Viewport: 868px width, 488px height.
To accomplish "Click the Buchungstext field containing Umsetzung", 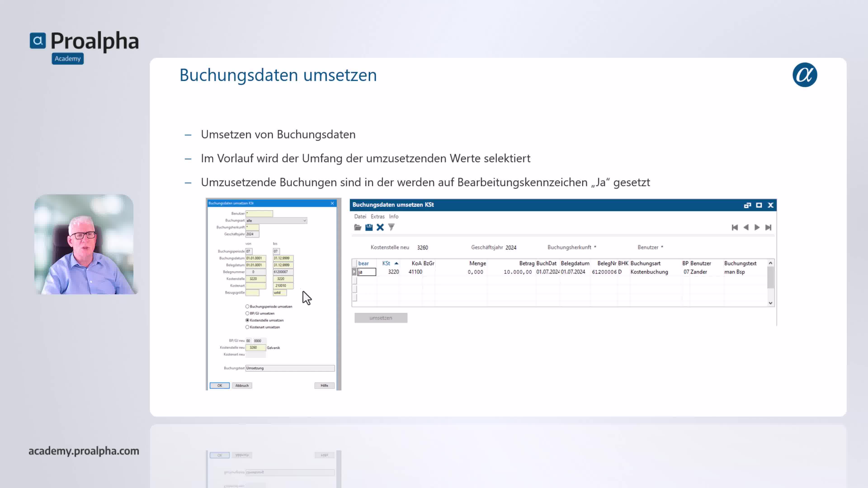I will (x=290, y=368).
